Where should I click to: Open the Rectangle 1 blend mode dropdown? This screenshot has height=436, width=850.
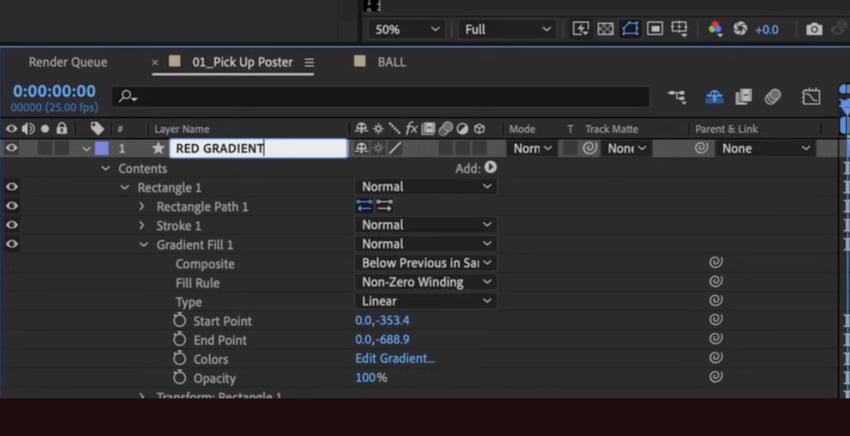[426, 187]
